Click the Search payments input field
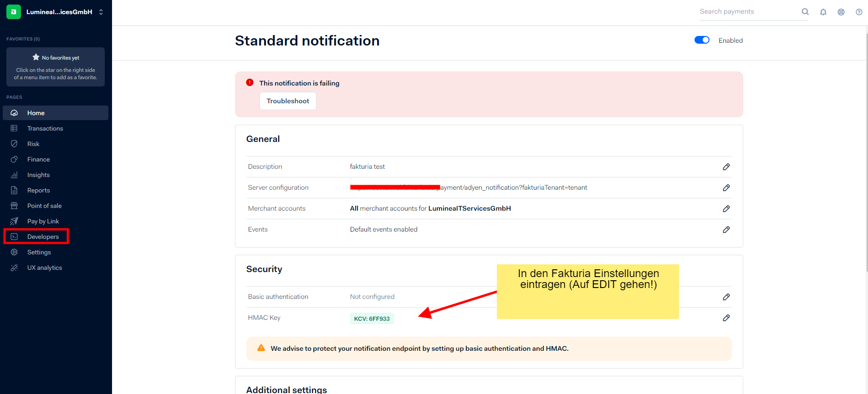 [x=747, y=12]
